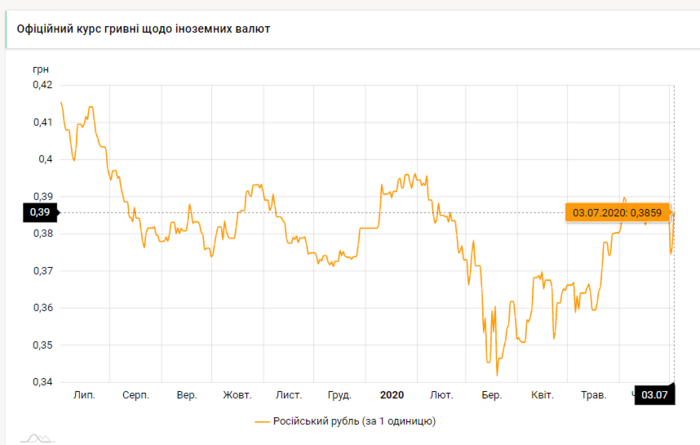Select the Бер. month label
The width and height of the screenshot is (700, 445).
(x=491, y=396)
